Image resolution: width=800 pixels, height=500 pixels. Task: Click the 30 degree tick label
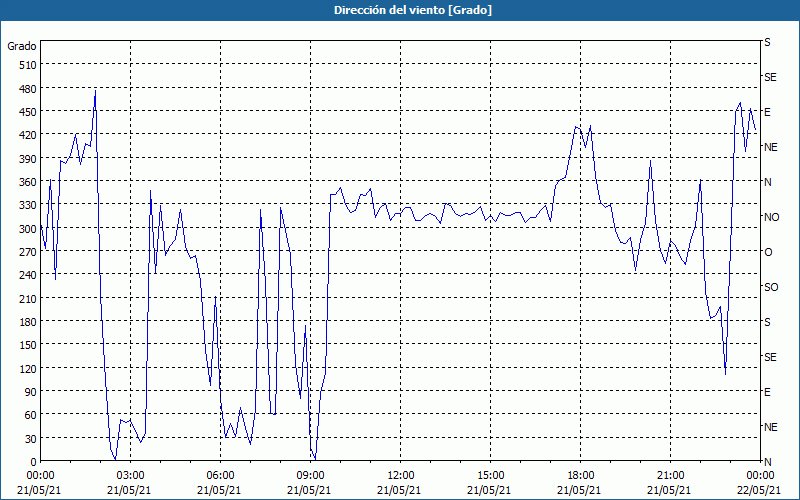(31, 439)
